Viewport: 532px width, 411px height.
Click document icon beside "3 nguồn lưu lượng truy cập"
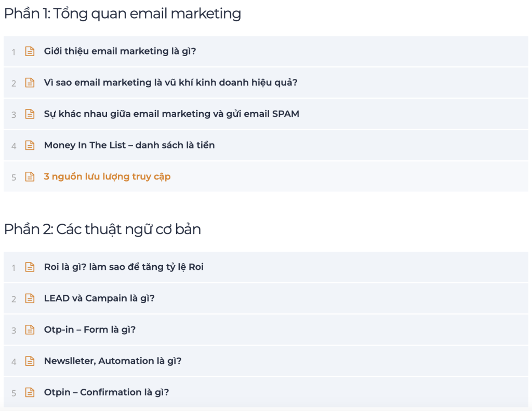click(x=30, y=177)
